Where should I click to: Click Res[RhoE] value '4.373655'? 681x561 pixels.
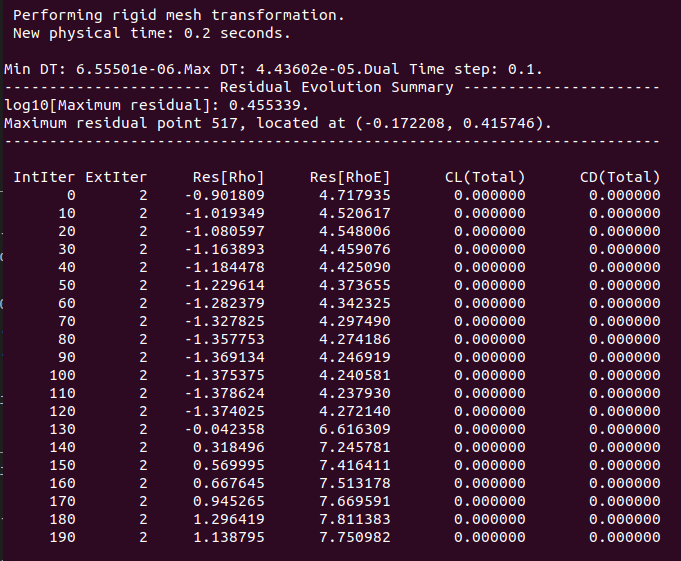click(x=355, y=285)
